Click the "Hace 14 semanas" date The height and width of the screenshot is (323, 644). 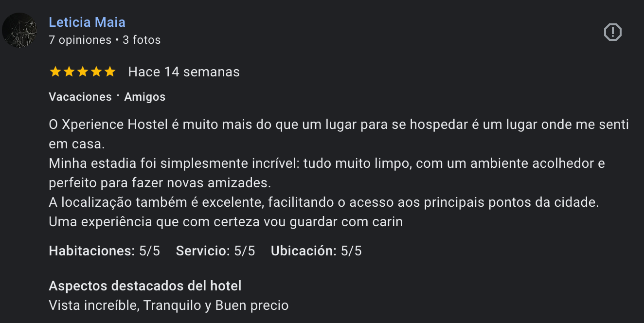(x=184, y=72)
